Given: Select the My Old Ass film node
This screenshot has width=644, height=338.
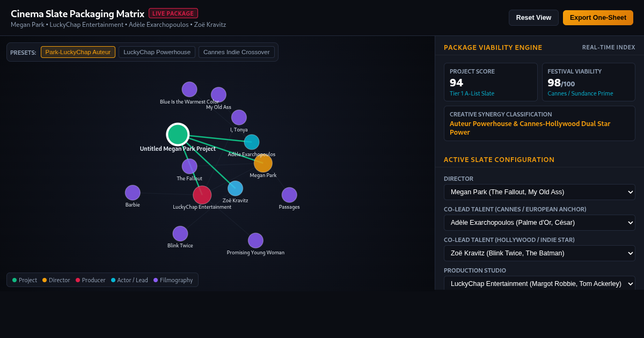Looking at the screenshot, I should (218, 95).
